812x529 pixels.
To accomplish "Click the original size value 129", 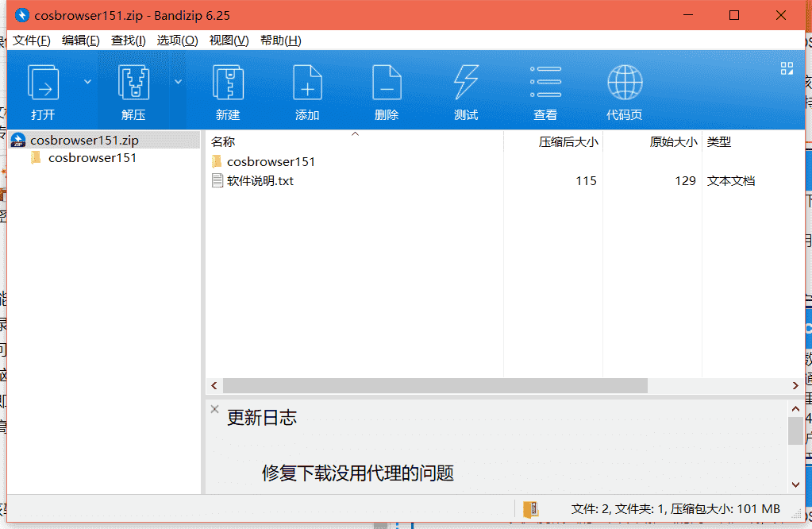I will (x=685, y=181).
